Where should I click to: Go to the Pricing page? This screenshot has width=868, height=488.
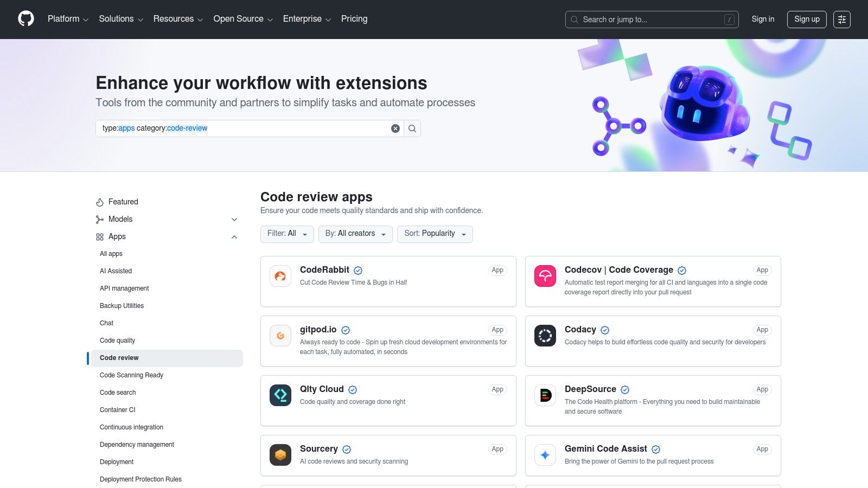click(x=354, y=19)
